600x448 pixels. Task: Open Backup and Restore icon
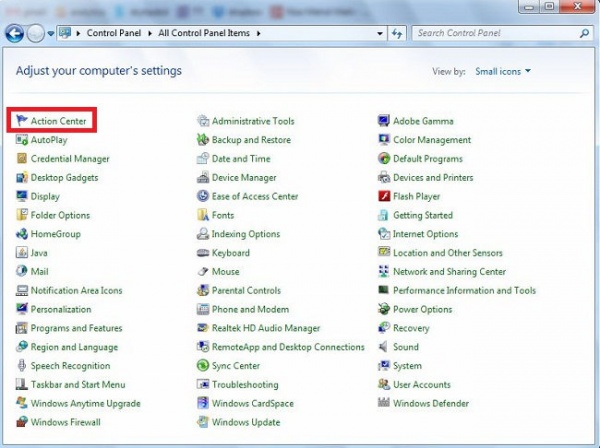pos(202,140)
